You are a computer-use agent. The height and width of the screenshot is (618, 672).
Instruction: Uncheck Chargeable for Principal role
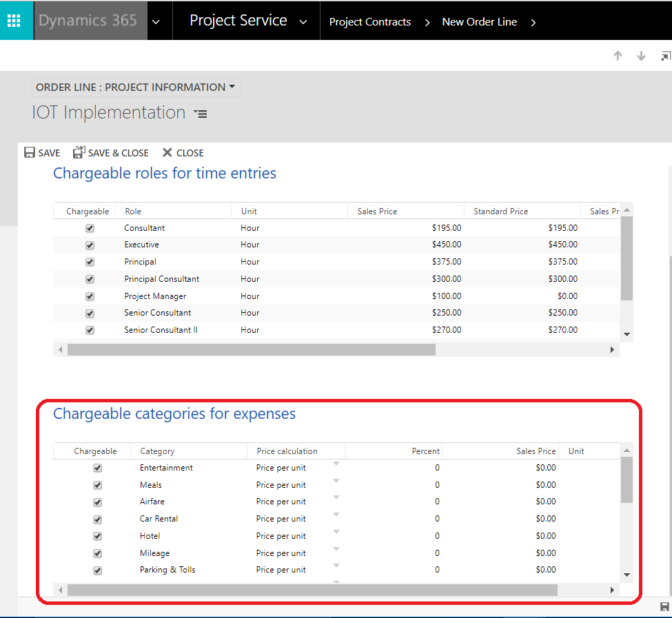(x=90, y=262)
